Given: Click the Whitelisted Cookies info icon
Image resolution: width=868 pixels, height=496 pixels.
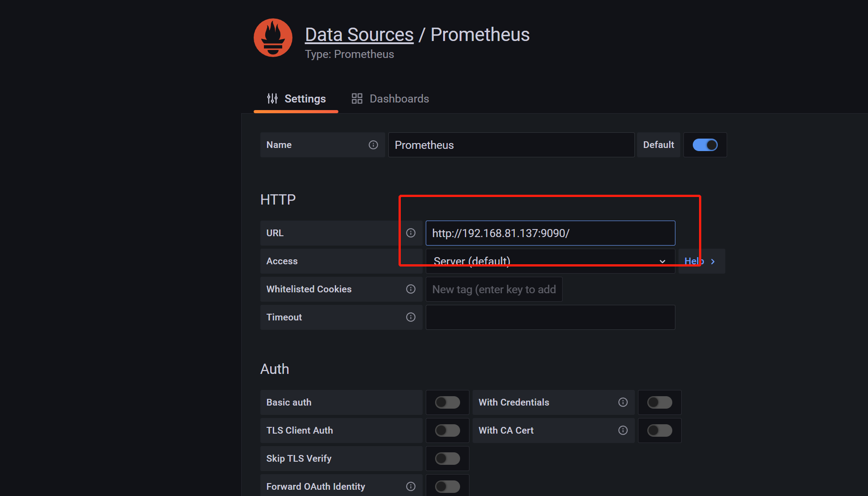Looking at the screenshot, I should coord(411,289).
